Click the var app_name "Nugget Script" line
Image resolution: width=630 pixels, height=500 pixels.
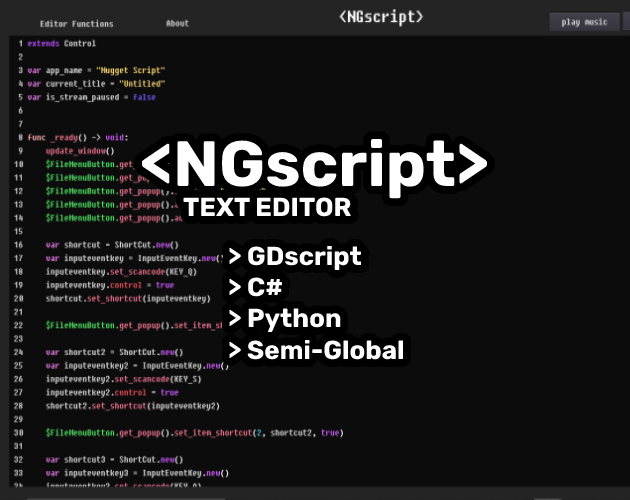click(96, 70)
